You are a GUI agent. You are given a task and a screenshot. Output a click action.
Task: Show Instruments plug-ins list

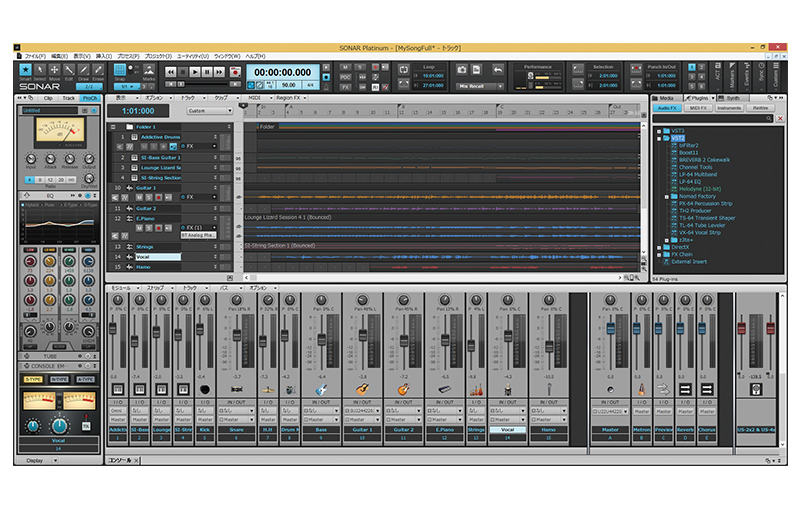point(729,108)
